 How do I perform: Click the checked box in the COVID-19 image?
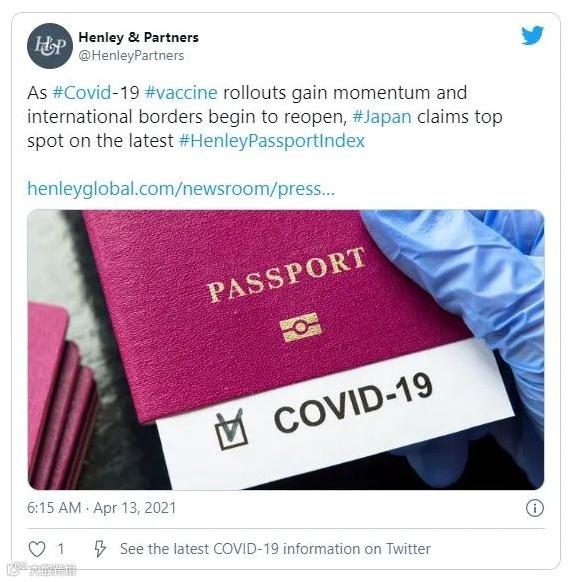pyautogui.click(x=231, y=429)
